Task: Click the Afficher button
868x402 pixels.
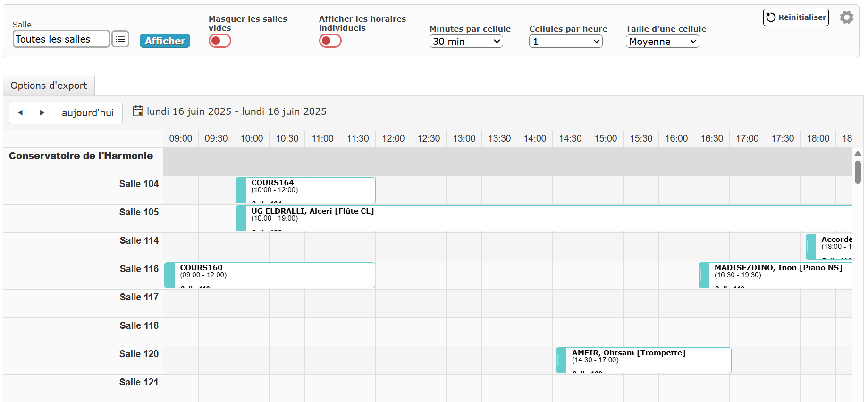Action: (x=165, y=41)
